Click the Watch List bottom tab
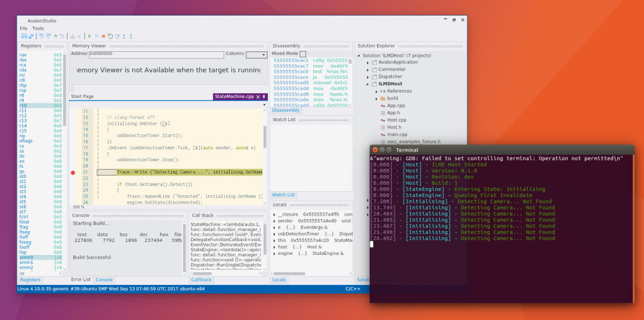This screenshot has height=320, width=644. click(284, 195)
